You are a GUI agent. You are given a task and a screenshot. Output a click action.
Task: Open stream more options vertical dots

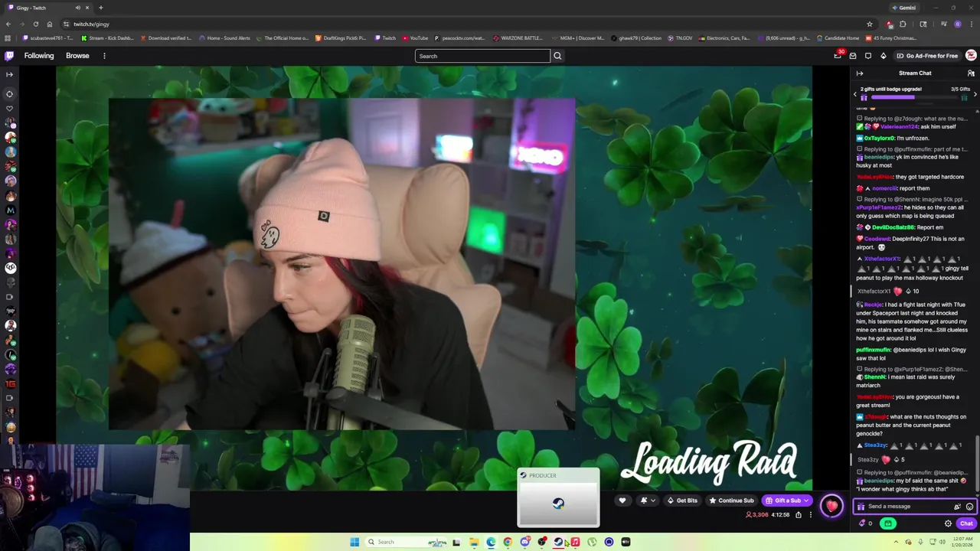coord(811,515)
